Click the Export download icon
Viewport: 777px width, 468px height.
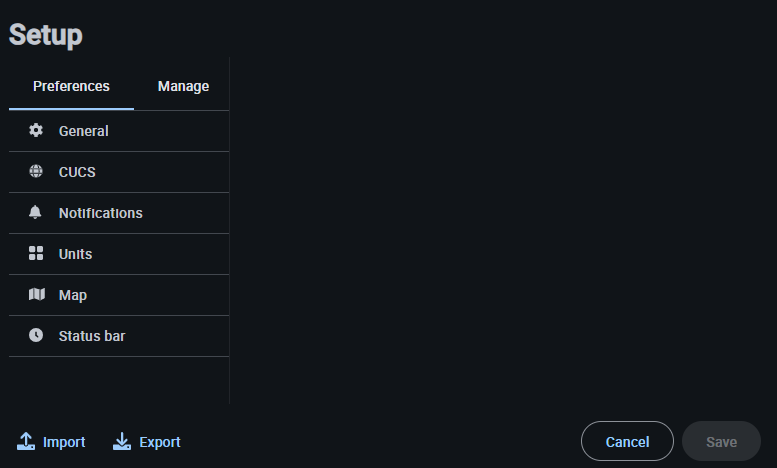pos(122,441)
